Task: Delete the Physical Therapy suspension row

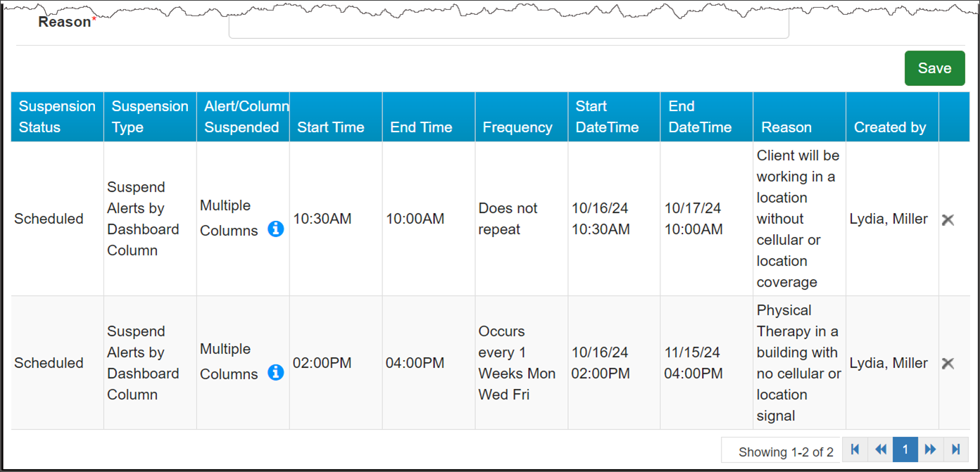Action: [948, 363]
